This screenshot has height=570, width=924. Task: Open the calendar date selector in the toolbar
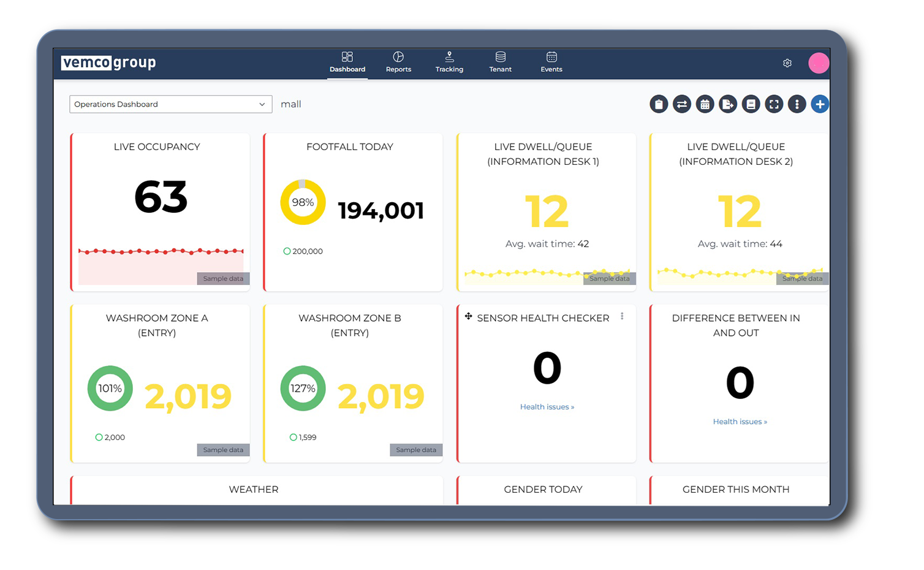705,104
